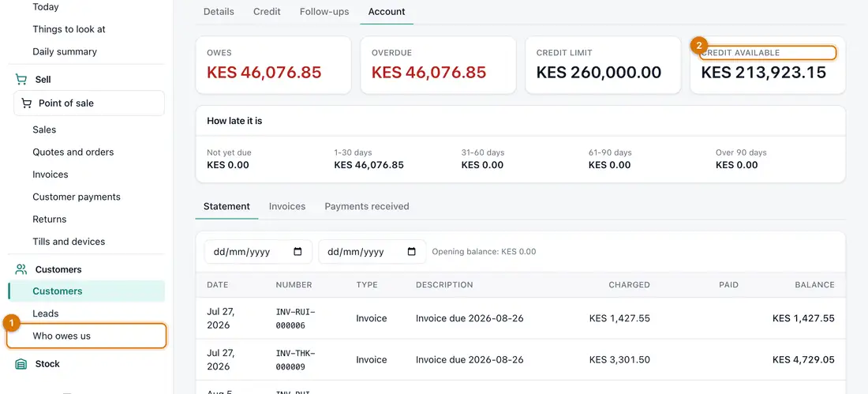Click invoice number INV-THK-000009

[x=295, y=360]
